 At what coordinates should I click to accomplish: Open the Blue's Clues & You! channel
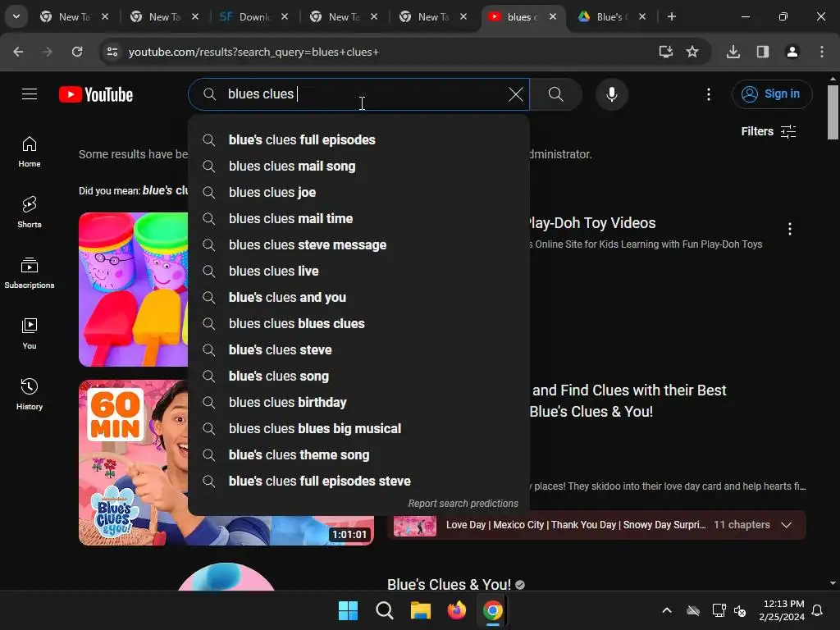449,584
